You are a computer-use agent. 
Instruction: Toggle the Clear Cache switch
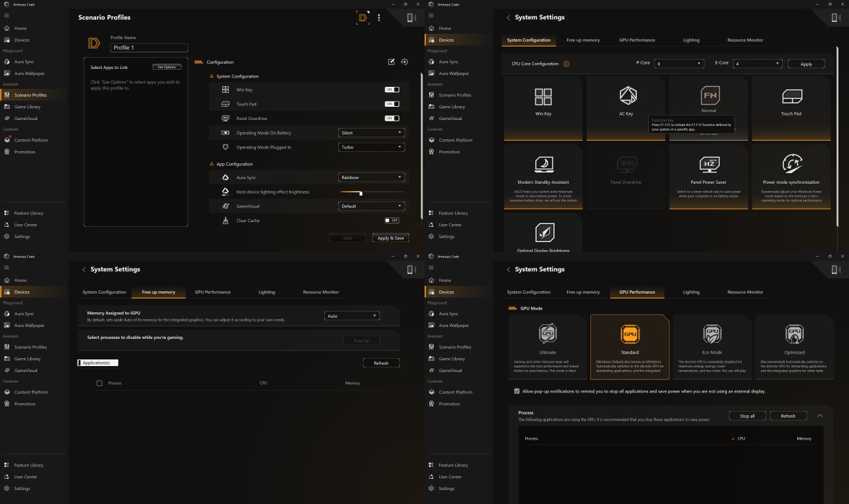click(x=392, y=220)
